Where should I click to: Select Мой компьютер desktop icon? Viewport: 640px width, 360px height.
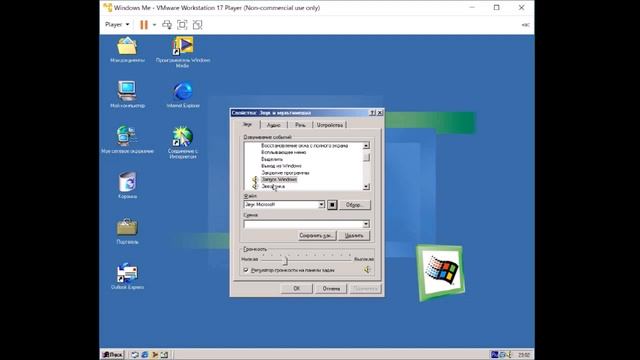click(x=127, y=94)
